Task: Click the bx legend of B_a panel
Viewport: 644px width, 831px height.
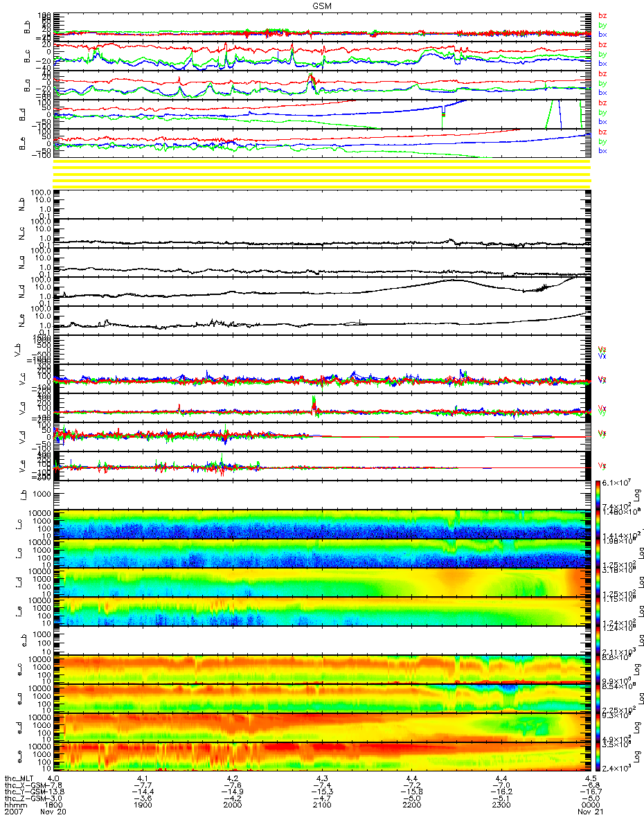Action: (x=602, y=93)
